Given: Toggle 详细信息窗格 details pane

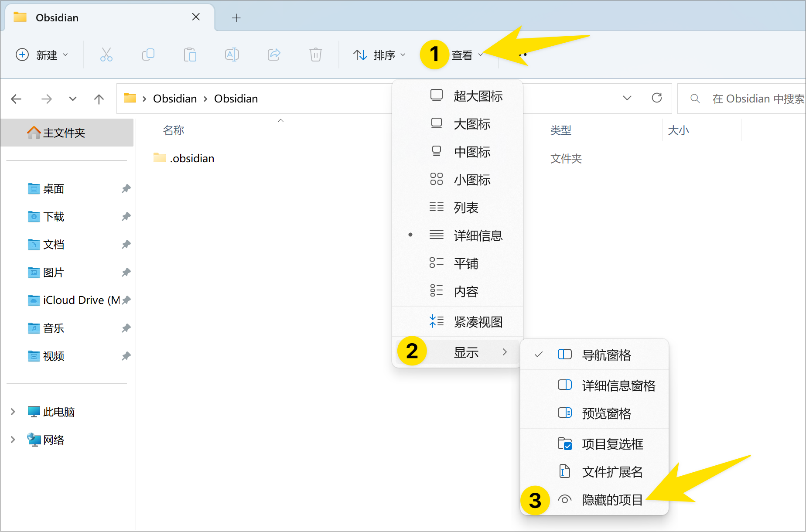Looking at the screenshot, I should click(x=594, y=385).
